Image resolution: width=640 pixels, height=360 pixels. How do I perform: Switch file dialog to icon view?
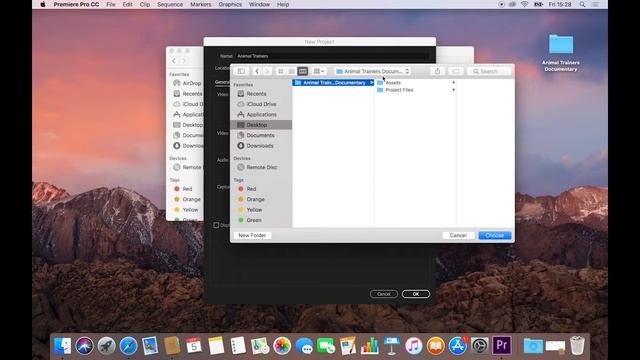[x=281, y=71]
